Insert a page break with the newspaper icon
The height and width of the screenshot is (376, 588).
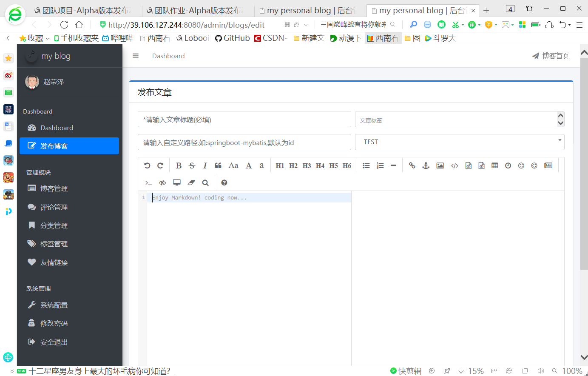pyautogui.click(x=548, y=165)
